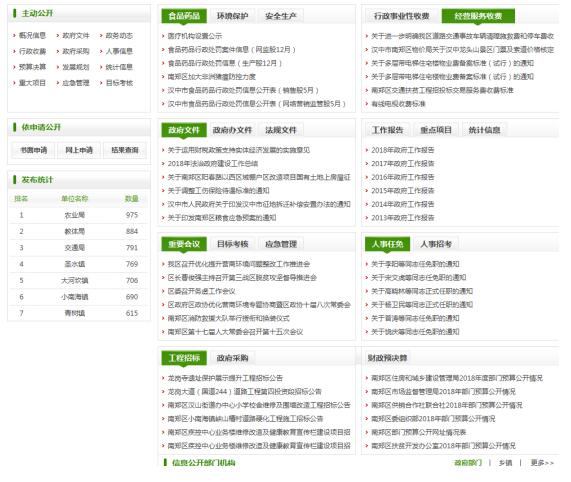
Task: Switch to 行政事业性收费 tab
Action: (402, 16)
